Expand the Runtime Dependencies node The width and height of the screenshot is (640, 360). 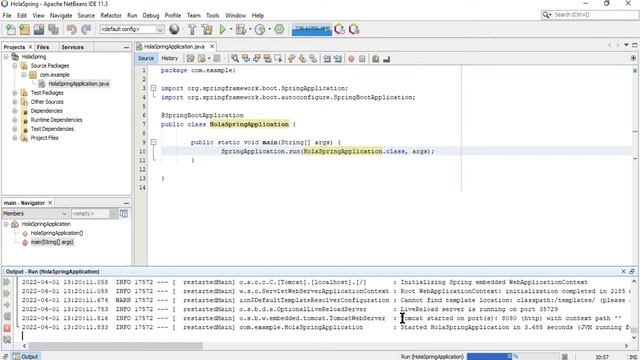tap(15, 120)
